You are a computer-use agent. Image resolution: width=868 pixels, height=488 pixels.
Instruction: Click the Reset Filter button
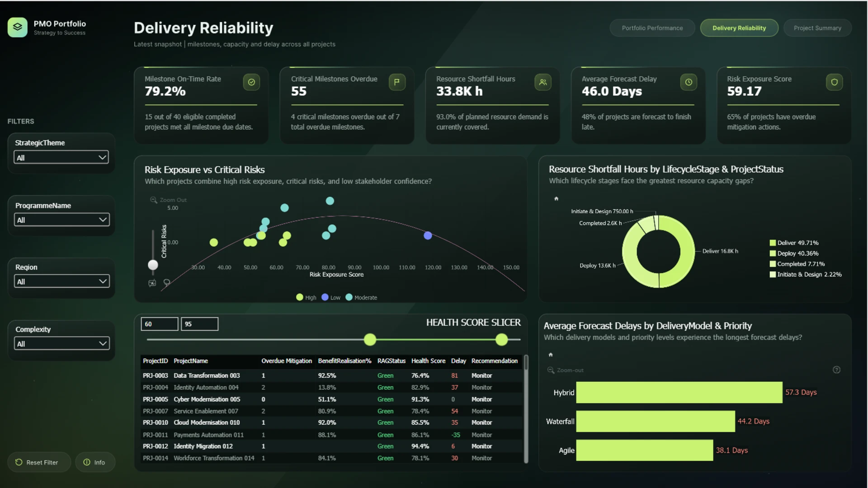(x=39, y=462)
